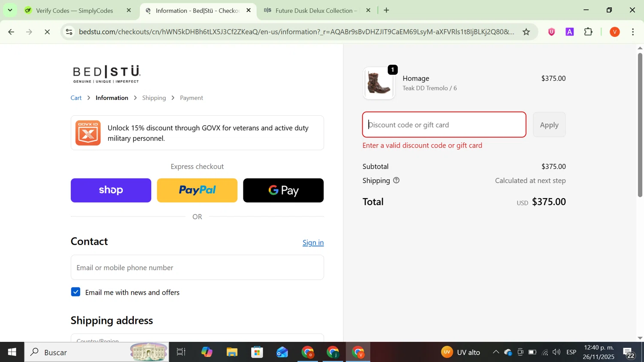Click the GOVX ID logo icon
The height and width of the screenshot is (362, 644).
pyautogui.click(x=88, y=133)
